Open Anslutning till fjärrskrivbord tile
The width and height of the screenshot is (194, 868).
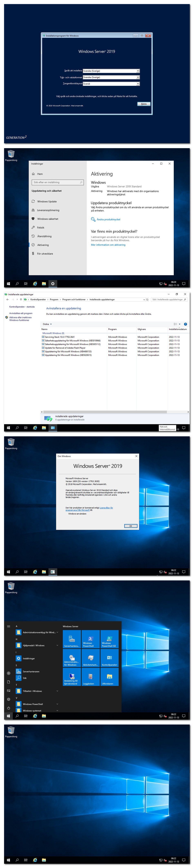coord(72,677)
